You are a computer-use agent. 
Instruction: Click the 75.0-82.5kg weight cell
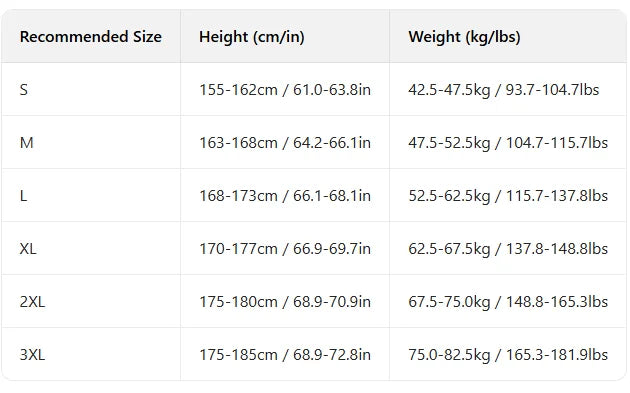pos(508,354)
